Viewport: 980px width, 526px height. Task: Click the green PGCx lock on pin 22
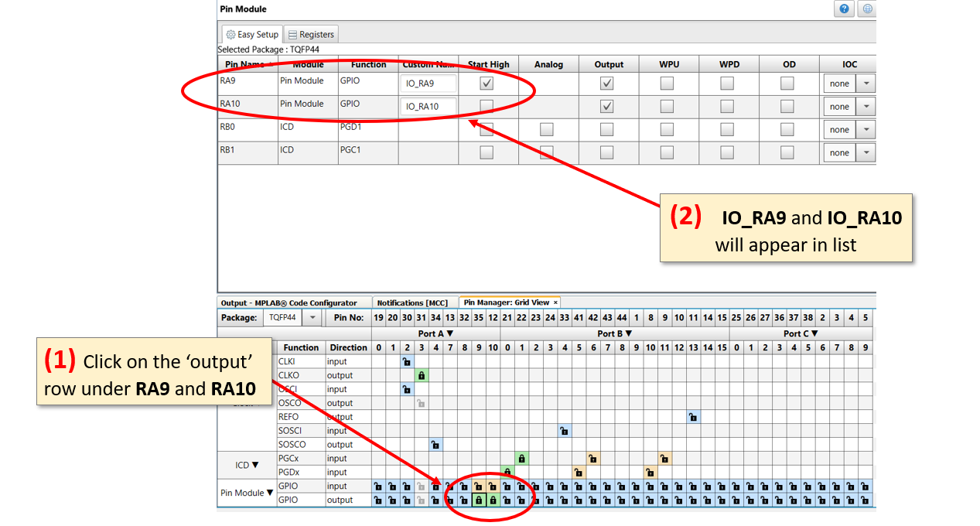pos(521,459)
